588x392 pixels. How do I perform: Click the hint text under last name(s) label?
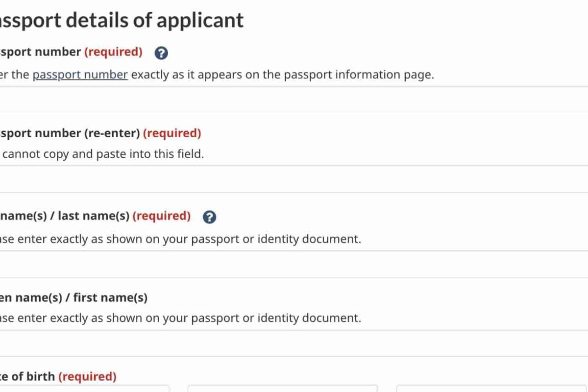(180, 240)
